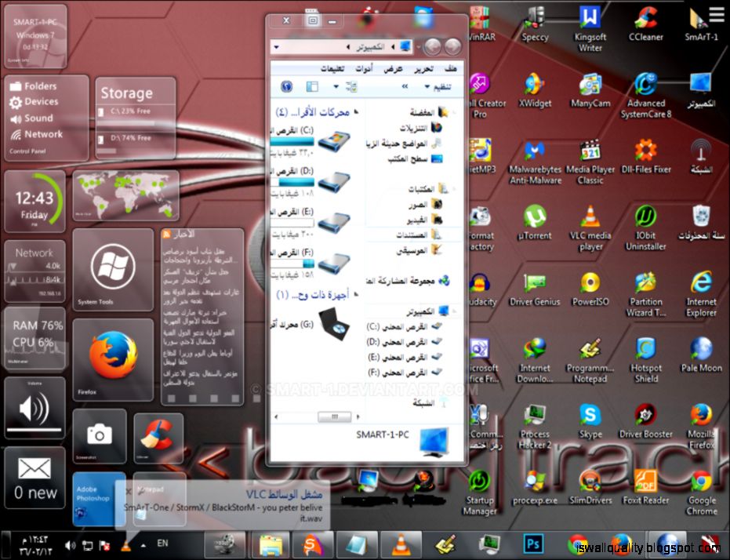Click the Back navigation button in Explorer
730x560 pixels.
452,45
